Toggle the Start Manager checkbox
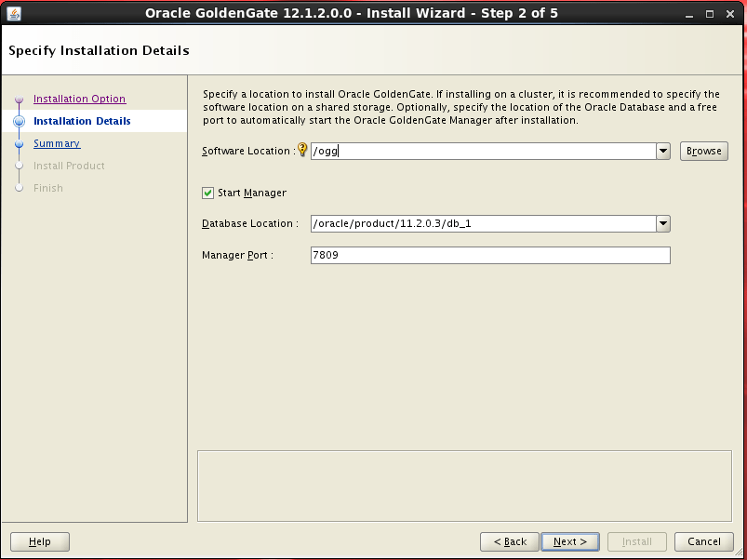Image resolution: width=747 pixels, height=560 pixels. [207, 193]
